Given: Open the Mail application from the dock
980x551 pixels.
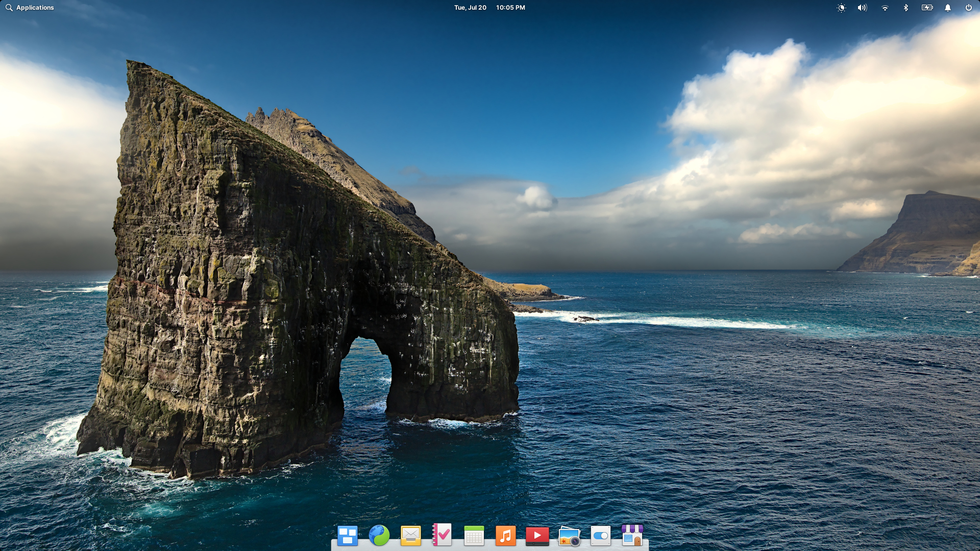Looking at the screenshot, I should pos(411,536).
